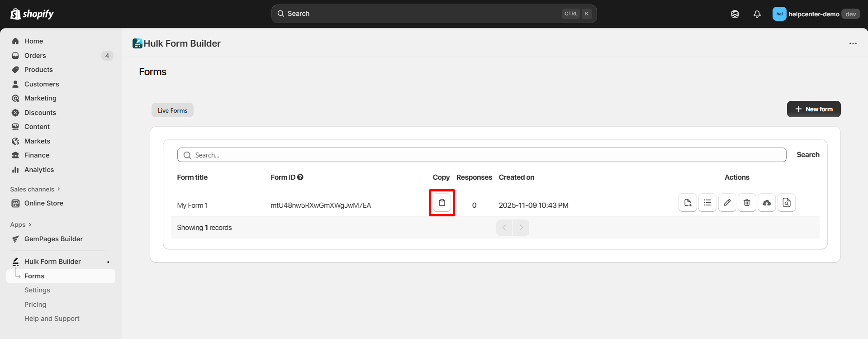Click the Search button beside the forms search field
868x339 pixels.
tap(808, 155)
